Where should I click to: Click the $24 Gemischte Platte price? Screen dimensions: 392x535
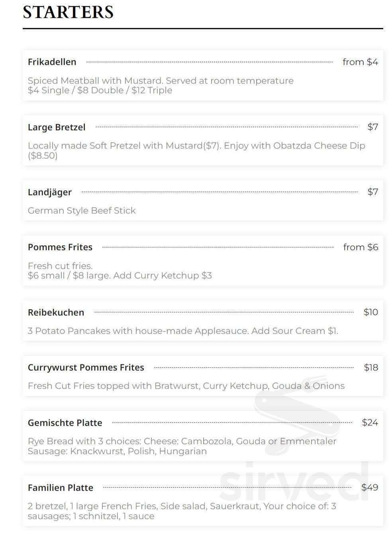pyautogui.click(x=370, y=422)
